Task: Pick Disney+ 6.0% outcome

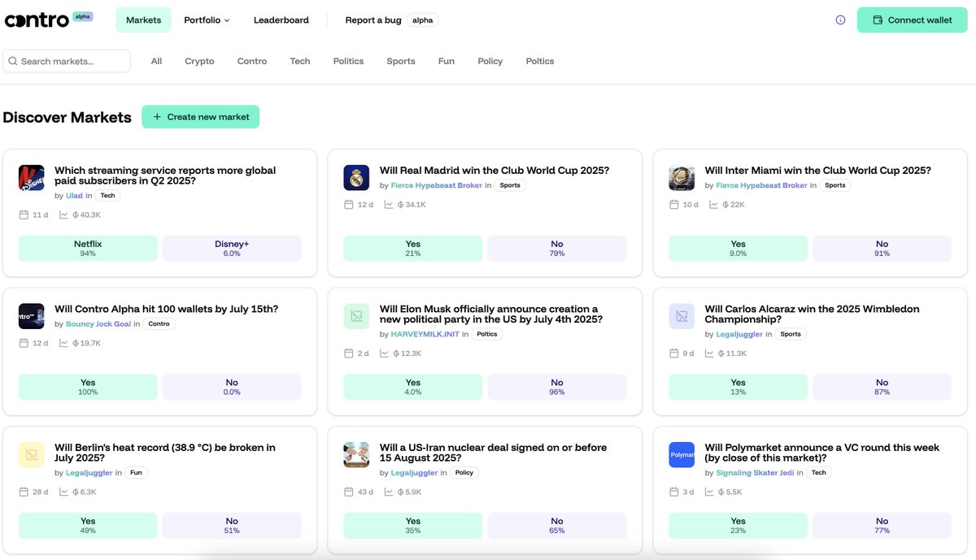Action: [x=232, y=249]
